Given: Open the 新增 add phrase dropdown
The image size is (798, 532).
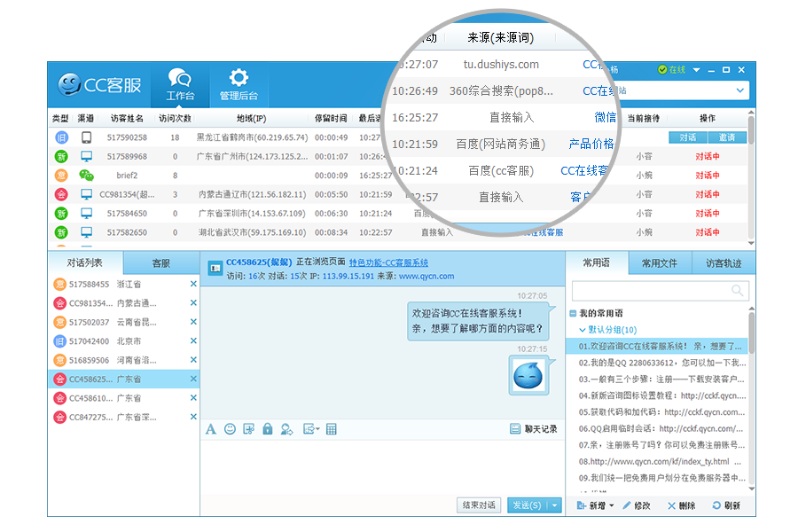Looking at the screenshot, I should point(596,505).
